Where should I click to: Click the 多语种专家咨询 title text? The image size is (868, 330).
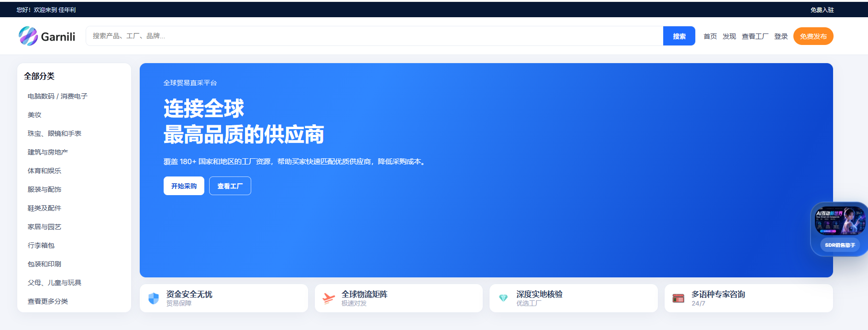tap(718, 294)
